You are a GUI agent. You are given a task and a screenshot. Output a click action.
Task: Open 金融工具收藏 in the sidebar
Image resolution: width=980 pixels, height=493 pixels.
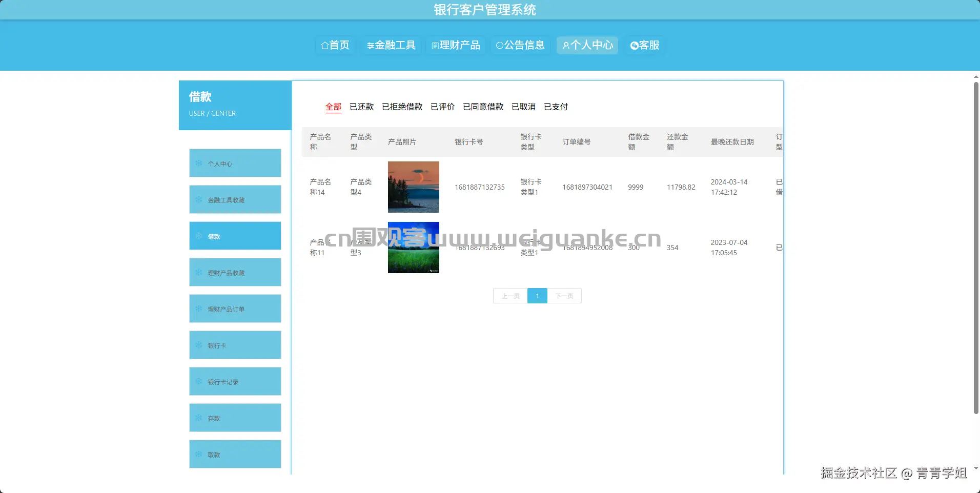[x=235, y=199]
